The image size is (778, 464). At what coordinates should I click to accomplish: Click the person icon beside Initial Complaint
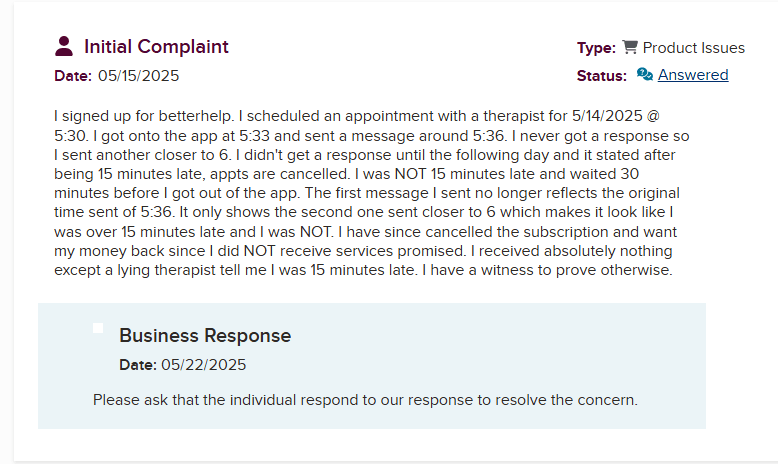pyautogui.click(x=64, y=46)
